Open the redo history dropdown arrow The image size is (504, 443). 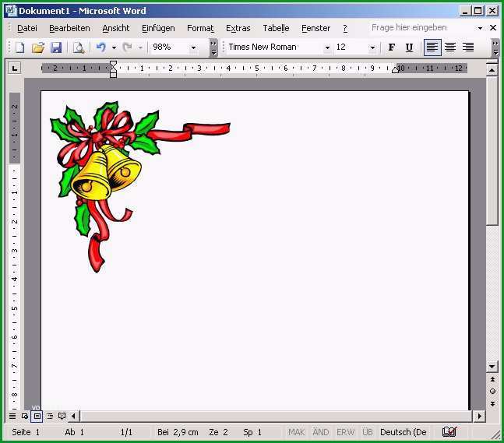coord(140,47)
